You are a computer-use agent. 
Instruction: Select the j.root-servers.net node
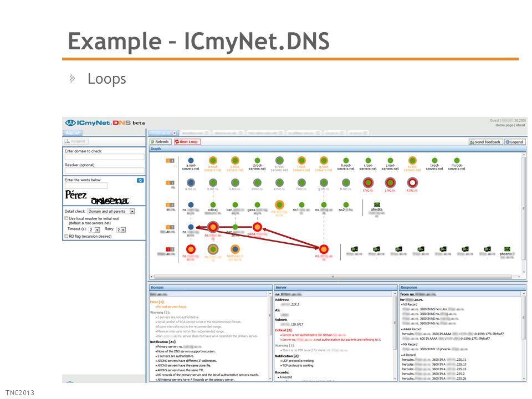tap(390, 161)
